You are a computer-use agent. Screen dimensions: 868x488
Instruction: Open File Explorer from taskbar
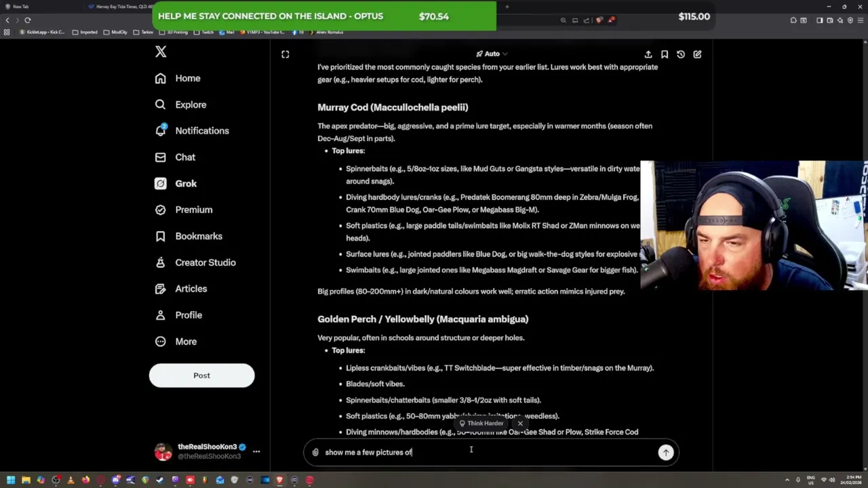coord(26,480)
